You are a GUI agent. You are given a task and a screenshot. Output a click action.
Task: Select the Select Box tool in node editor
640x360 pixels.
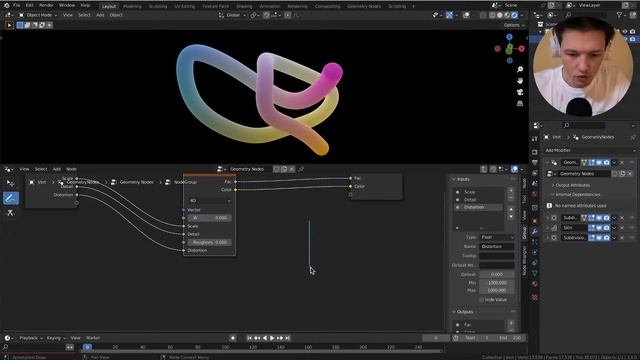point(11,183)
